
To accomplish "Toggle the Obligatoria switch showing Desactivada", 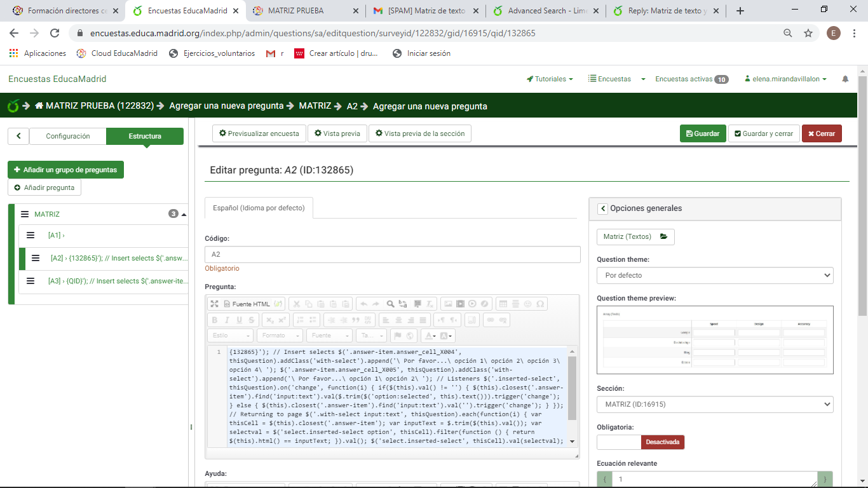I will tap(641, 442).
